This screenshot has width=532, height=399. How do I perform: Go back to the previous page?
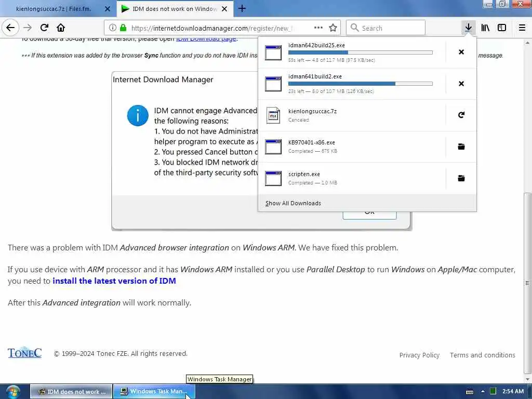coord(10,28)
